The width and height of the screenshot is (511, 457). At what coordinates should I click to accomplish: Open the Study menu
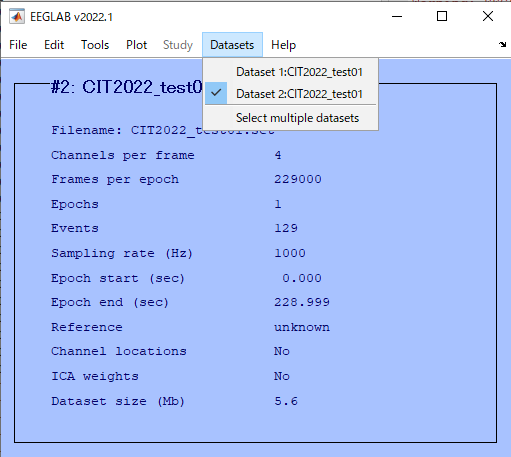coord(178,45)
